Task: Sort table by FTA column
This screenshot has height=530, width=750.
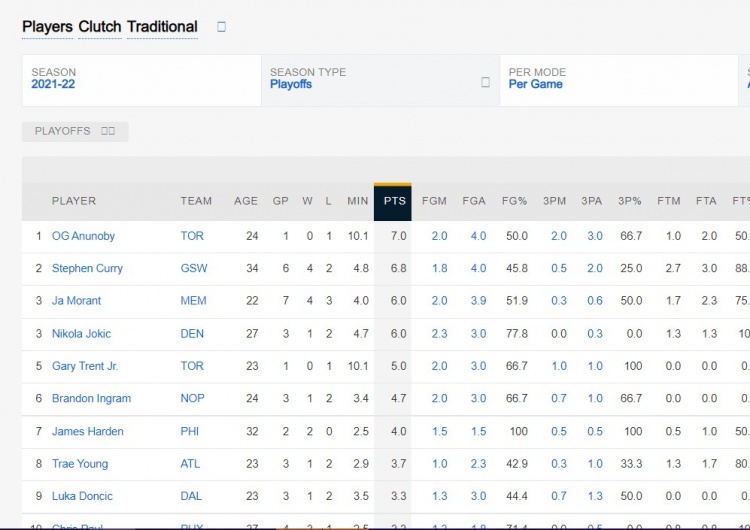Action: click(706, 201)
